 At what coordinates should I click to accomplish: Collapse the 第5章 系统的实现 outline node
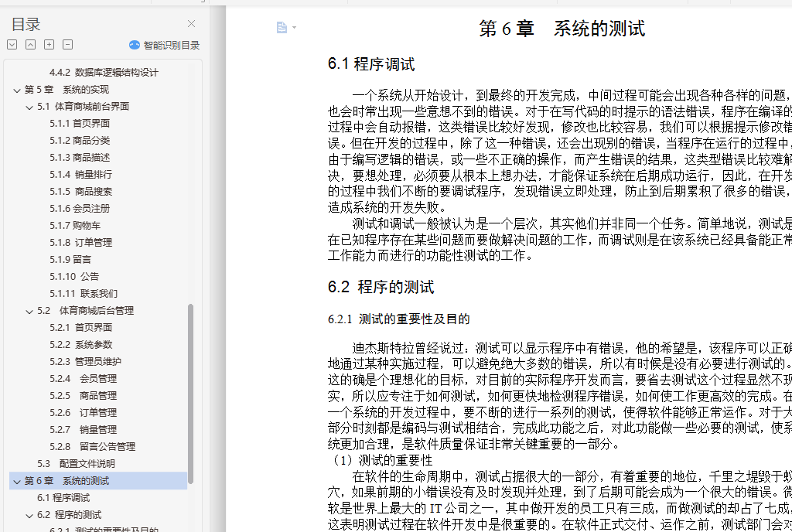coord(17,90)
